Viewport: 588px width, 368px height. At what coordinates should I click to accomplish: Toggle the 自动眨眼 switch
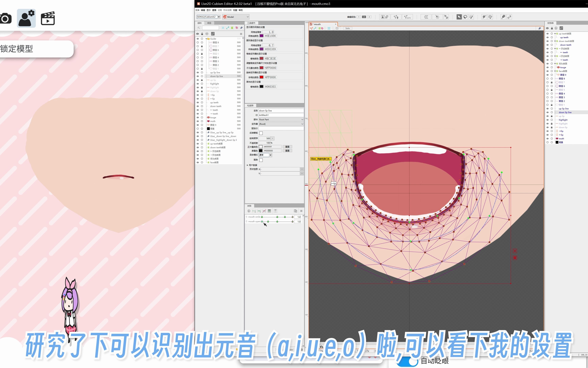tap(408, 361)
